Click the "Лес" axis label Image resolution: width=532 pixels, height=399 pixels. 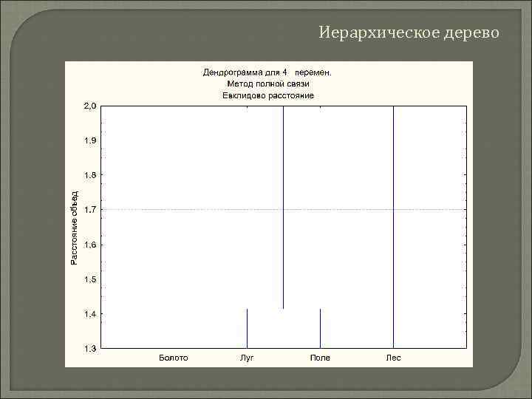[x=393, y=358]
